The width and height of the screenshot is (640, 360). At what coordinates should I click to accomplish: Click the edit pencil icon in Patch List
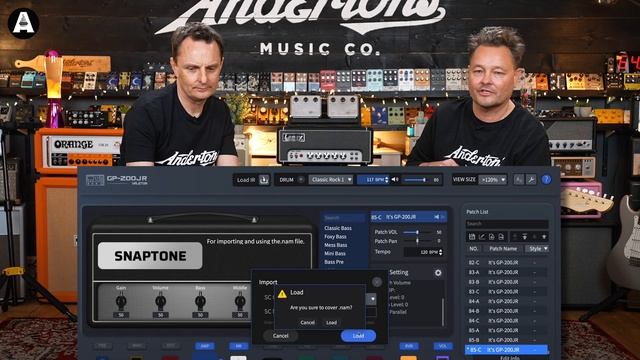482,237
